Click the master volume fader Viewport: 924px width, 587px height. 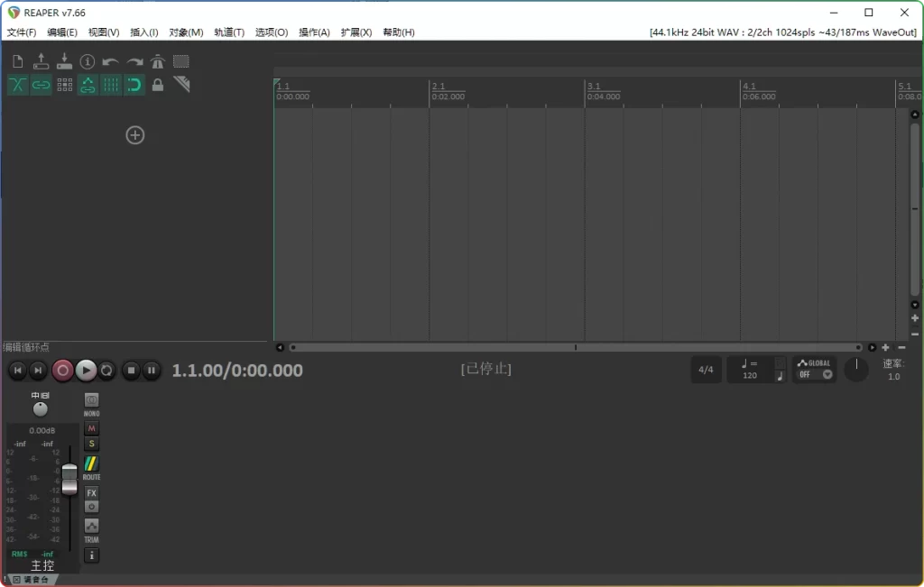[x=69, y=478]
